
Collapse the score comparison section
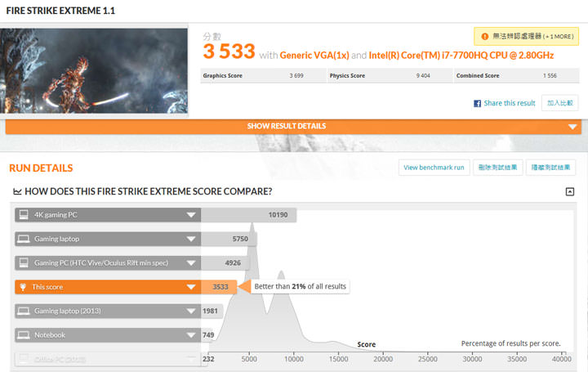[570, 191]
